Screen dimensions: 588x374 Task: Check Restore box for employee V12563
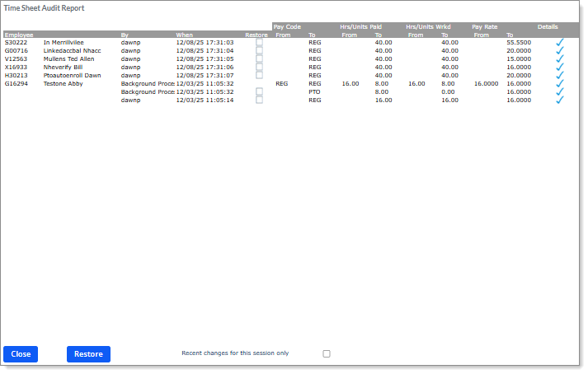(x=260, y=58)
